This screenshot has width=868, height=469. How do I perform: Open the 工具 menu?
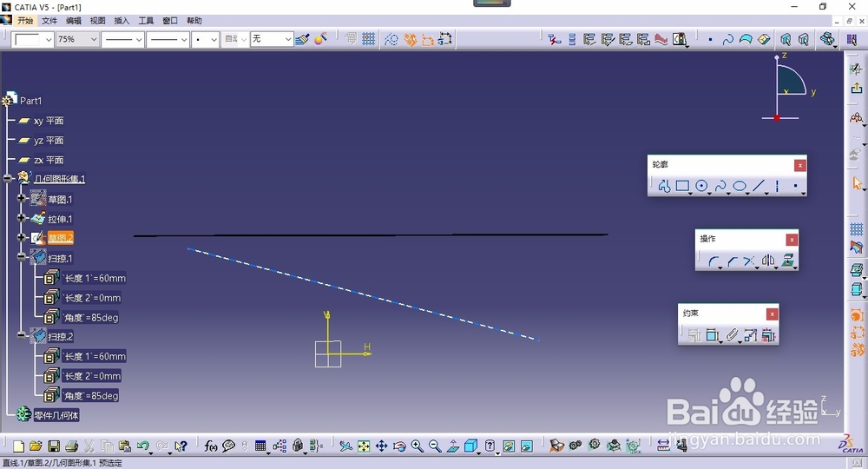(146, 21)
